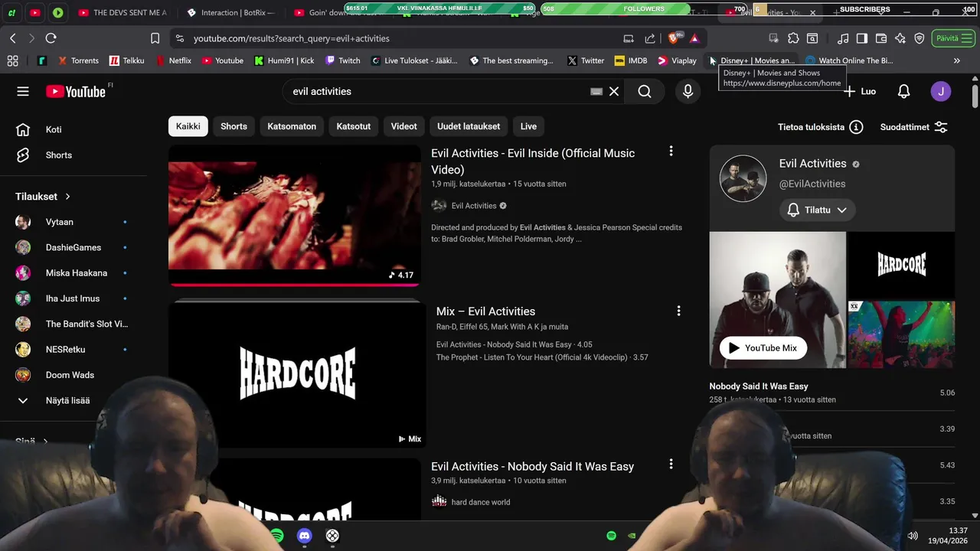
Task: Open the DashieGames subscription channel
Action: [x=73, y=247]
